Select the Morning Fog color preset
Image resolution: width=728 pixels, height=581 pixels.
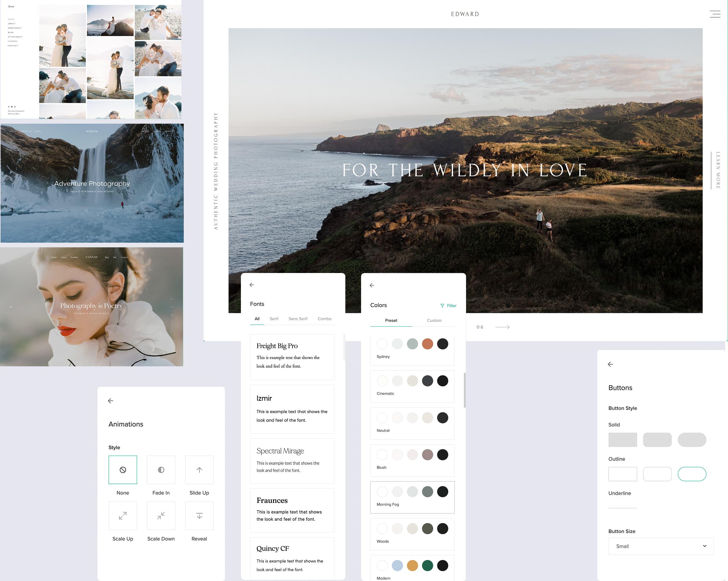[412, 497]
